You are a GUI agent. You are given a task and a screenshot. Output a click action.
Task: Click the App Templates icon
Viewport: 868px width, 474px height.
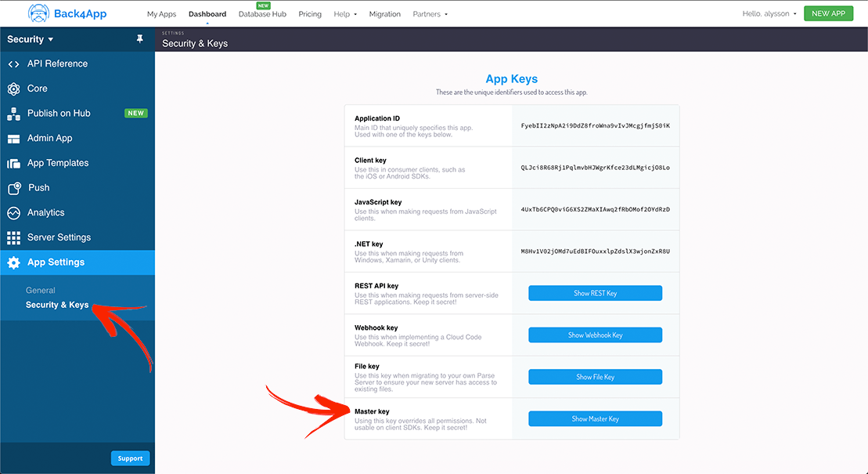[14, 164]
